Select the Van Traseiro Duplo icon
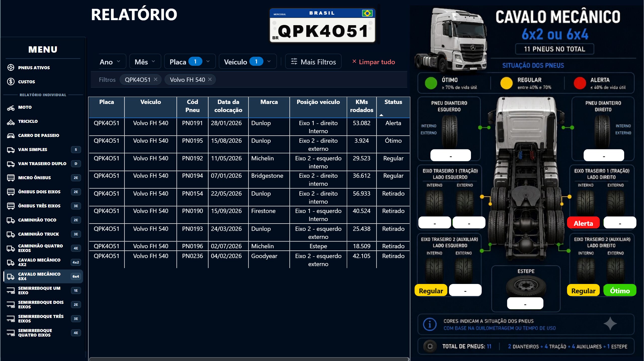 click(11, 164)
